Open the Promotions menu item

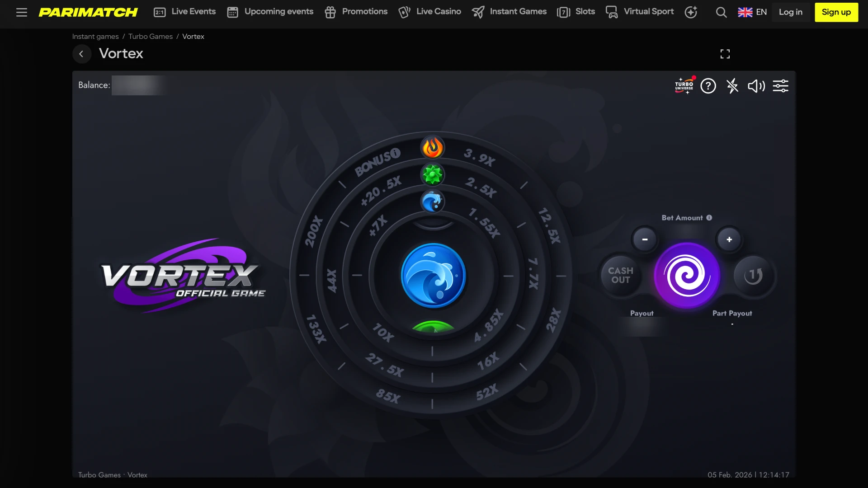pos(356,12)
